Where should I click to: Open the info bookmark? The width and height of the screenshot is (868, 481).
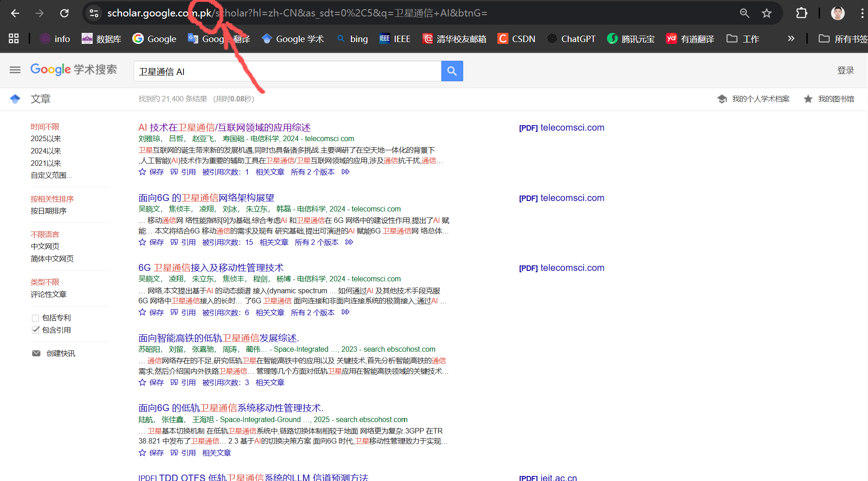coord(55,39)
